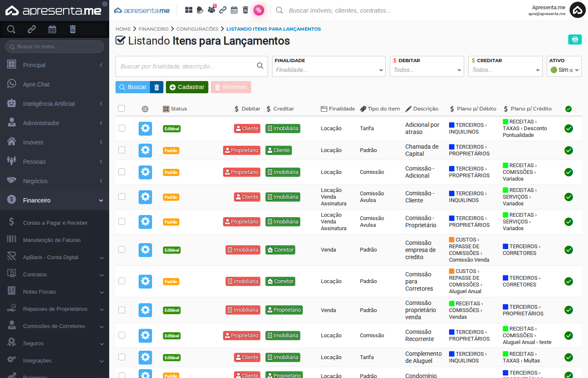The height and width of the screenshot is (378, 588).
Task: Open the Finalidade dropdown filter
Action: 329,66
